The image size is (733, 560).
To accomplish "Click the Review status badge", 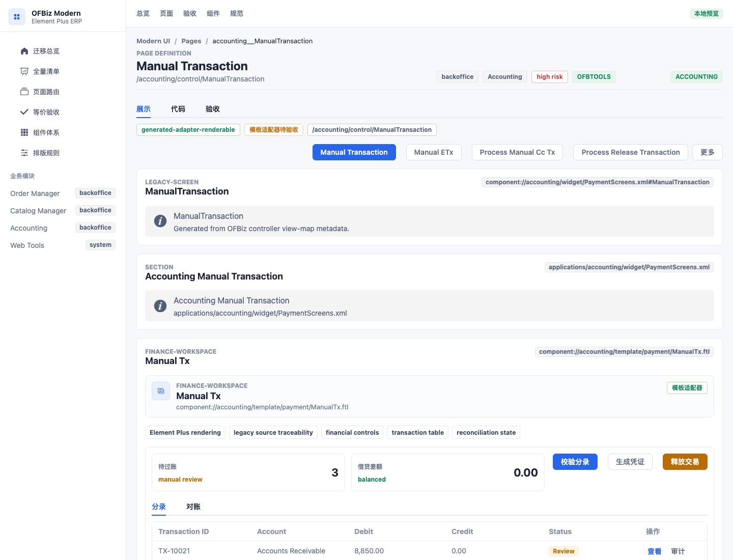I will [x=563, y=551].
